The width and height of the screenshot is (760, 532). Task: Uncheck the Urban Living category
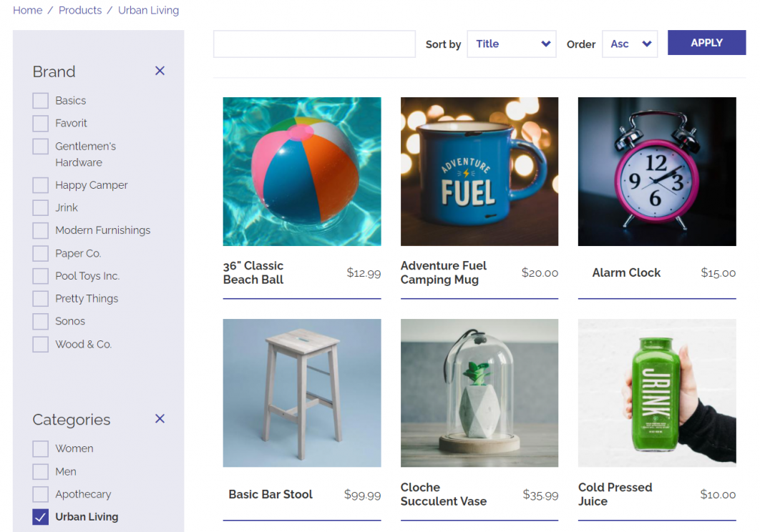pos(40,516)
